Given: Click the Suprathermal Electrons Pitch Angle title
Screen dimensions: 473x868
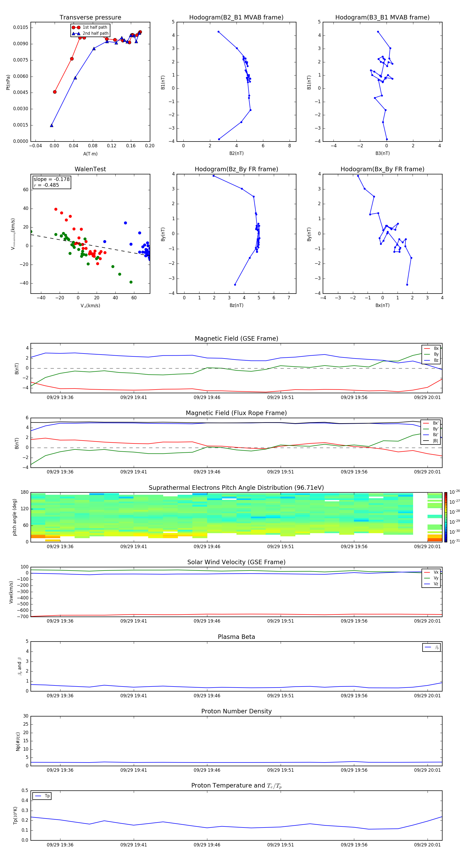Looking at the screenshot, I should tap(236, 488).
